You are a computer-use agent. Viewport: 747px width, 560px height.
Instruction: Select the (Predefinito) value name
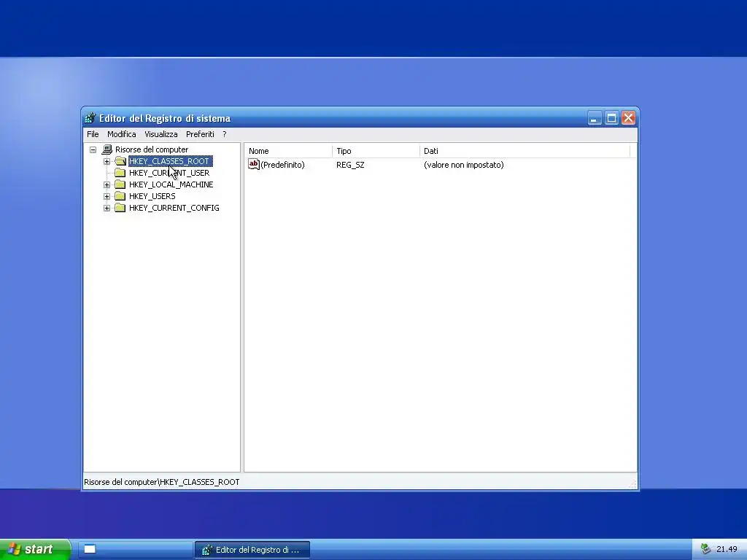[282, 165]
